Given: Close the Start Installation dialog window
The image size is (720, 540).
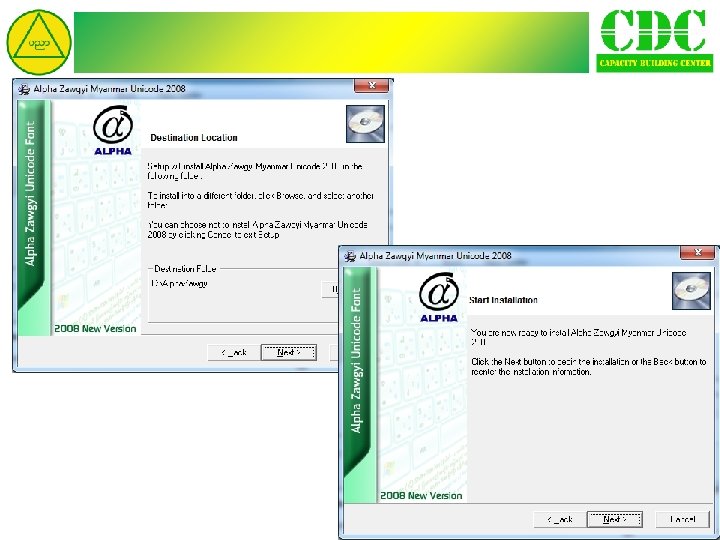Looking at the screenshot, I should click(x=698, y=253).
